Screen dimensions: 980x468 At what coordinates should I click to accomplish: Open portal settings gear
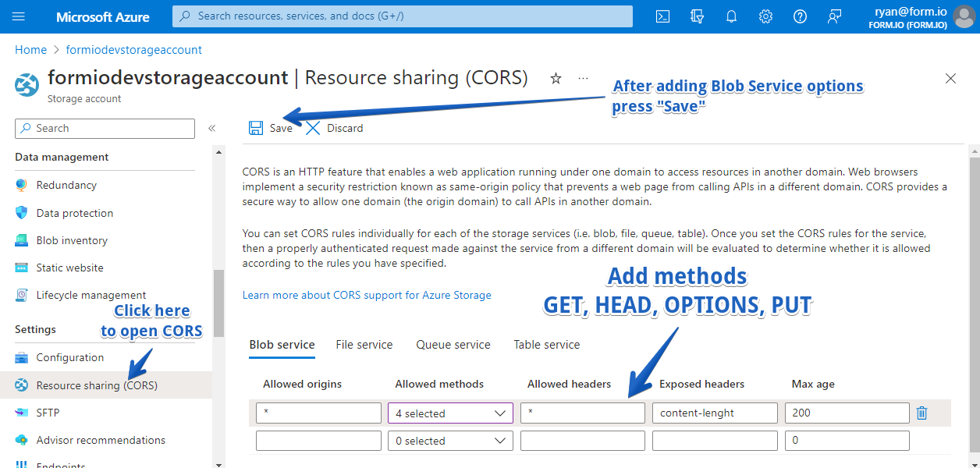tap(766, 16)
